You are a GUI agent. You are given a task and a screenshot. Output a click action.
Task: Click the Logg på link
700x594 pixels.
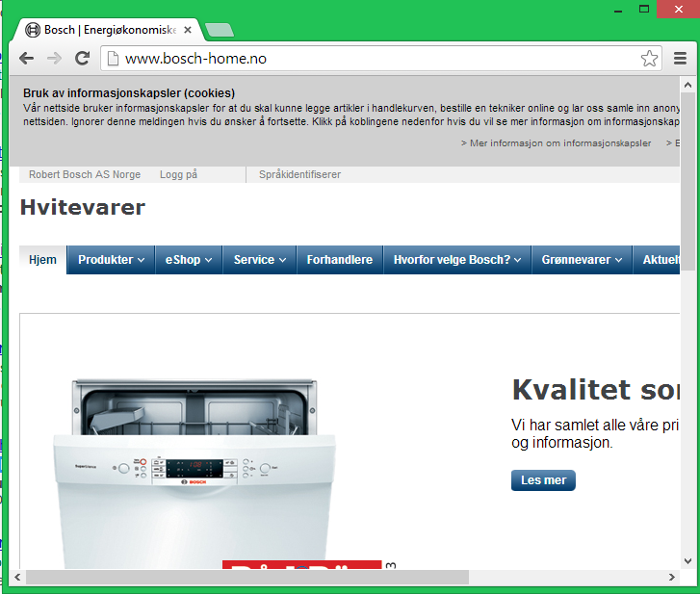coord(178,174)
